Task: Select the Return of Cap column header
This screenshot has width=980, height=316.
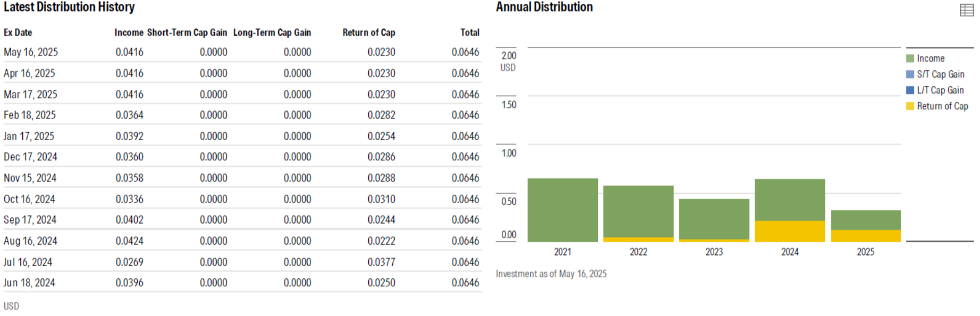Action: click(369, 32)
